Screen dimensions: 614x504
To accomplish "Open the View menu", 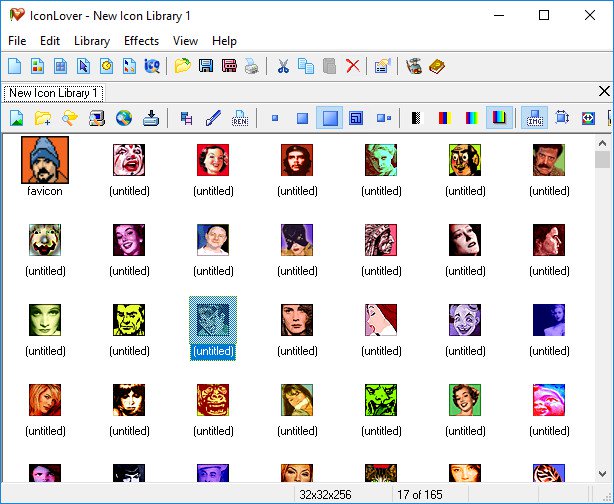I will pos(185,41).
